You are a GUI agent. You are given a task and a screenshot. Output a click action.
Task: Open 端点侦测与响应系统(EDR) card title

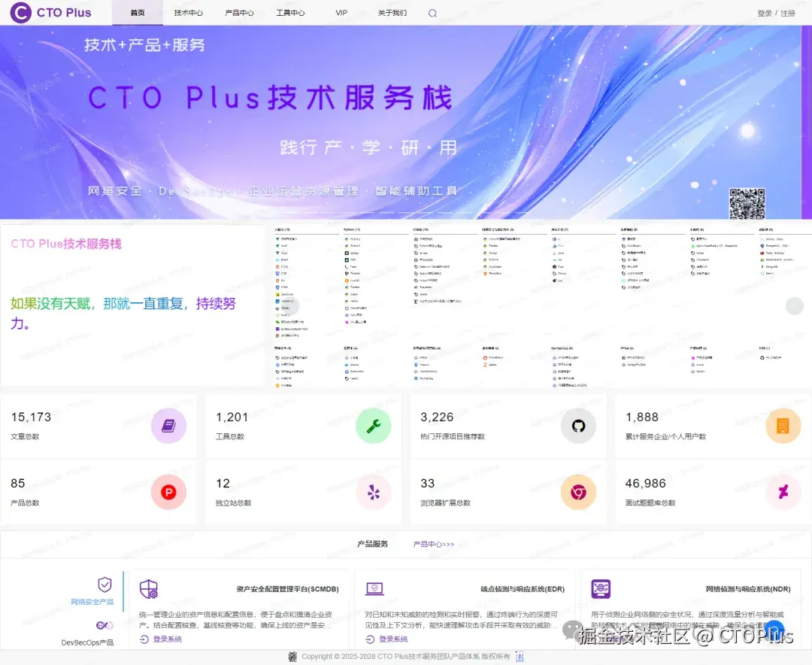coord(523,589)
